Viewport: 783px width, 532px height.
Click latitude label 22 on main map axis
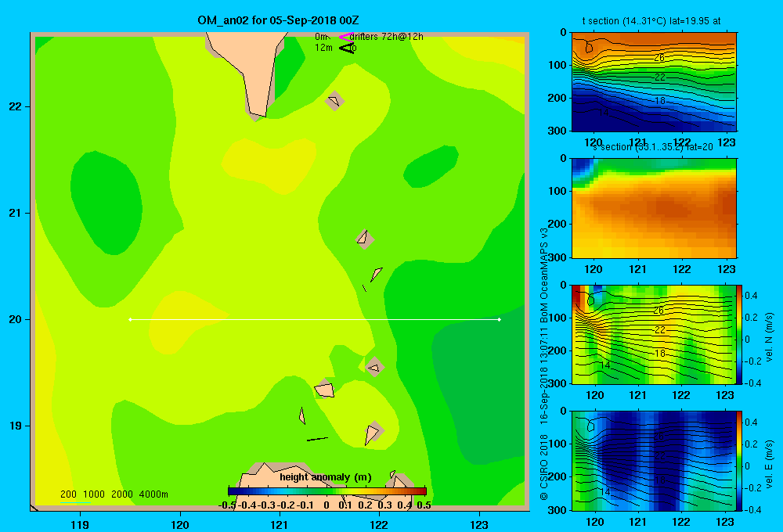click(16, 106)
